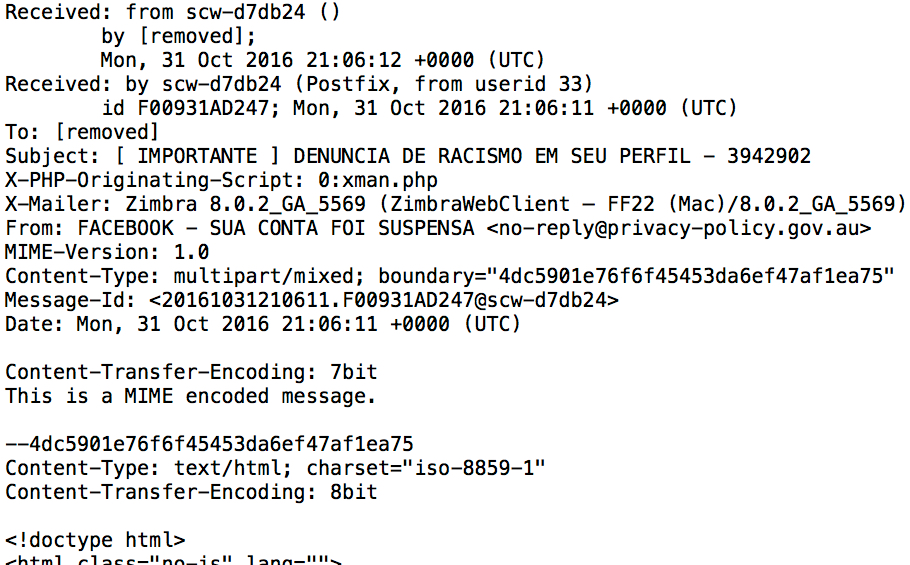The width and height of the screenshot is (910, 565).
Task: Click FACEBOOK - SUA CONTA FOI SUSPENSA text
Action: (x=276, y=228)
